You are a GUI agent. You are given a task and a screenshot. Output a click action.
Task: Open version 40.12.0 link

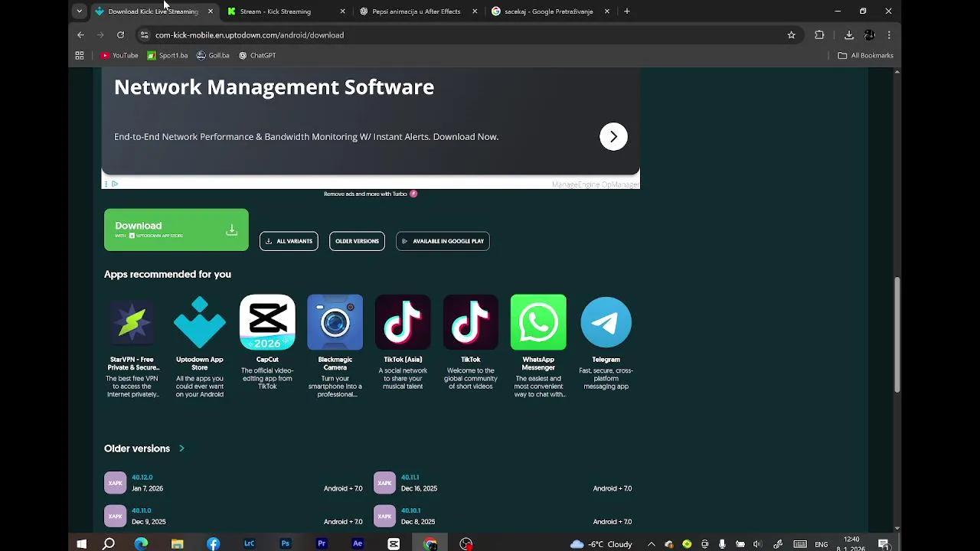click(142, 478)
